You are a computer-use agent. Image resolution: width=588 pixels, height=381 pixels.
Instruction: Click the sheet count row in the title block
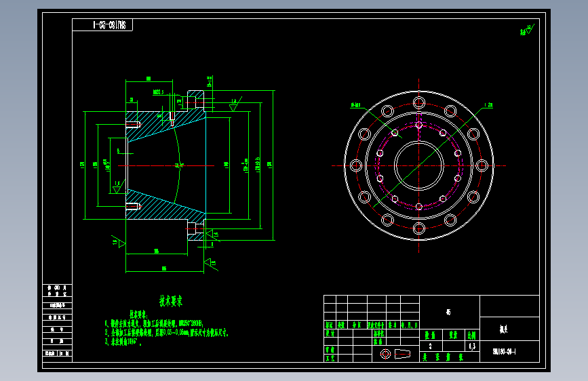pyautogui.click(x=450, y=357)
